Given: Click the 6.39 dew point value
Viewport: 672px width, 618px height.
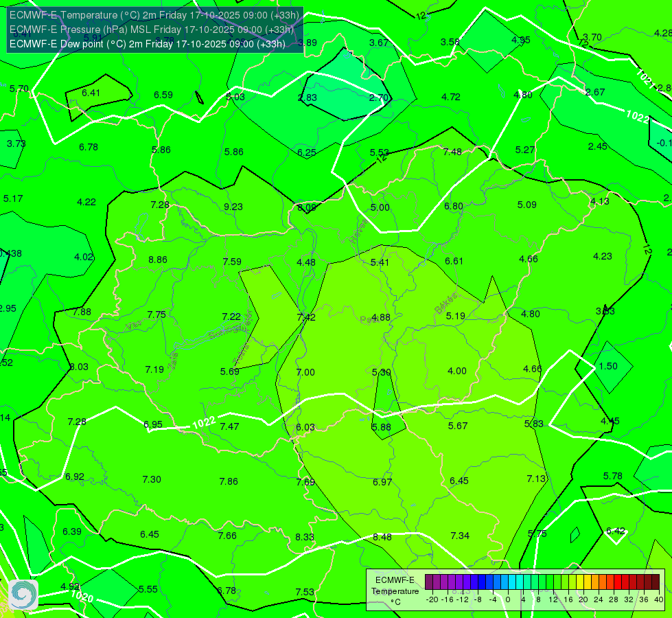Looking at the screenshot, I should 72,531.
